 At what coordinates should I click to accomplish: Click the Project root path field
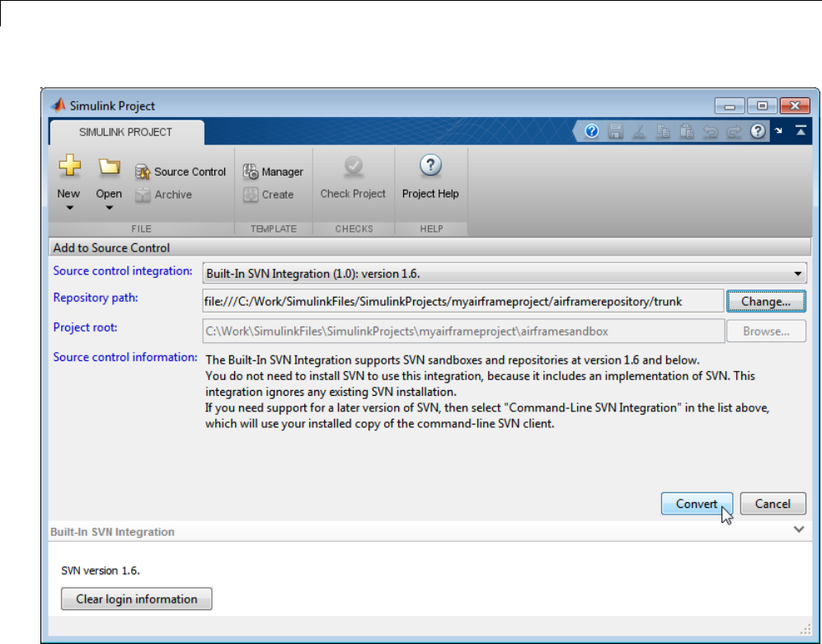click(x=463, y=331)
